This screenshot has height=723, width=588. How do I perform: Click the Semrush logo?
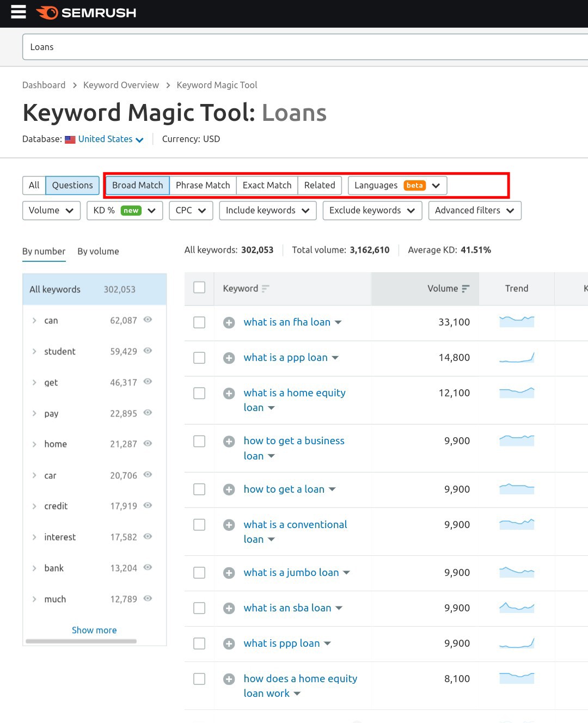[x=86, y=13]
